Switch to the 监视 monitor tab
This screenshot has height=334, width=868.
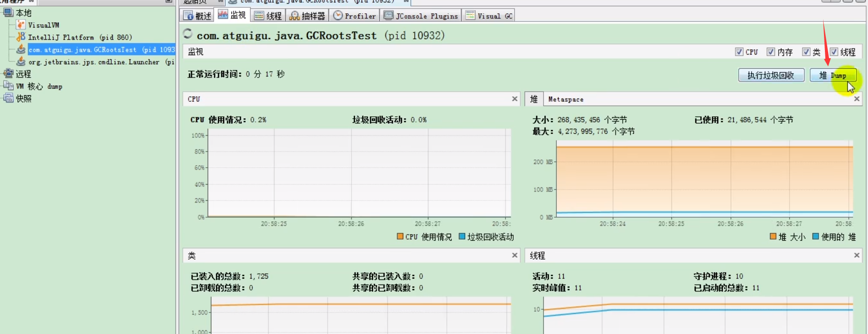point(232,15)
